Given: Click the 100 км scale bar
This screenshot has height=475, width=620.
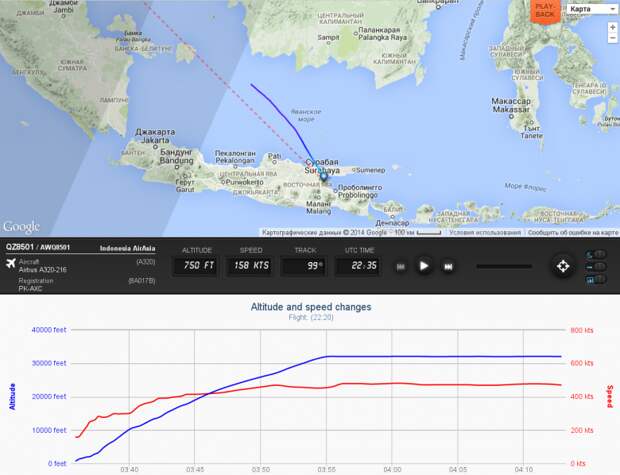Looking at the screenshot, I should click(x=418, y=233).
